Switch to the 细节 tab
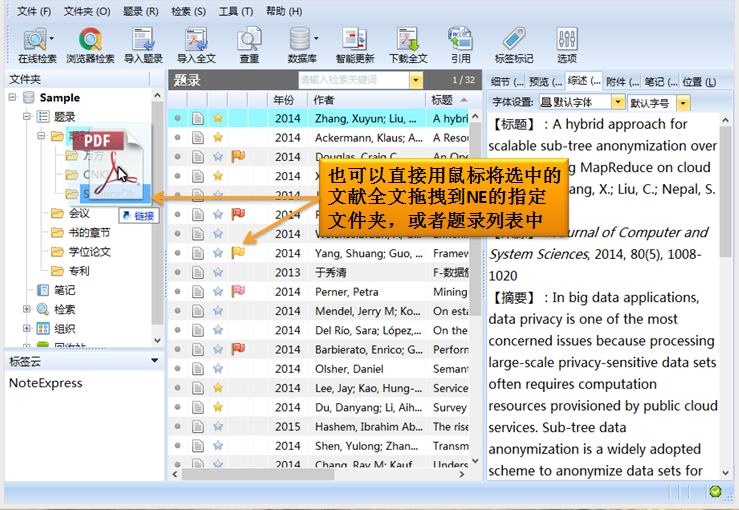 (x=507, y=82)
